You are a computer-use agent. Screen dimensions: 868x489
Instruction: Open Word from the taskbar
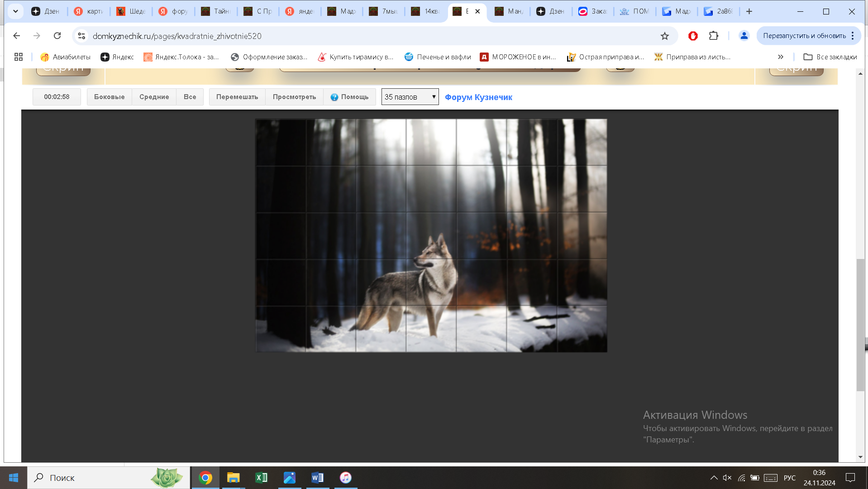click(x=318, y=478)
